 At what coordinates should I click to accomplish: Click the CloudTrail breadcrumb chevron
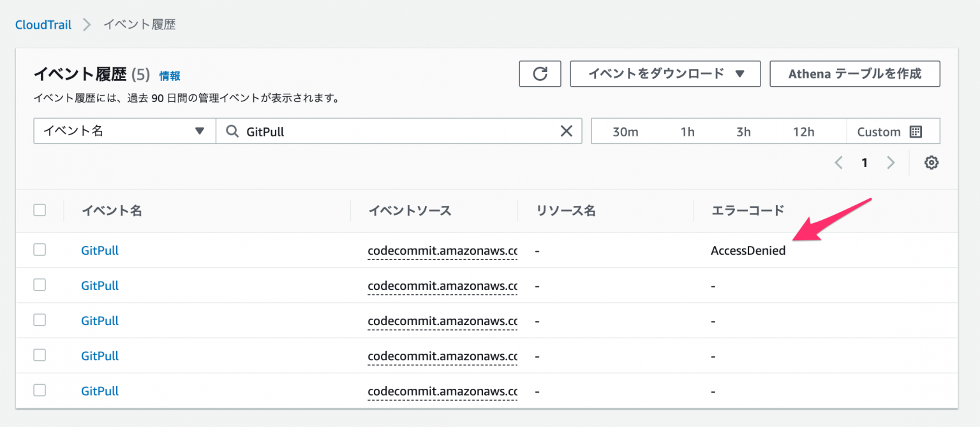point(86,24)
